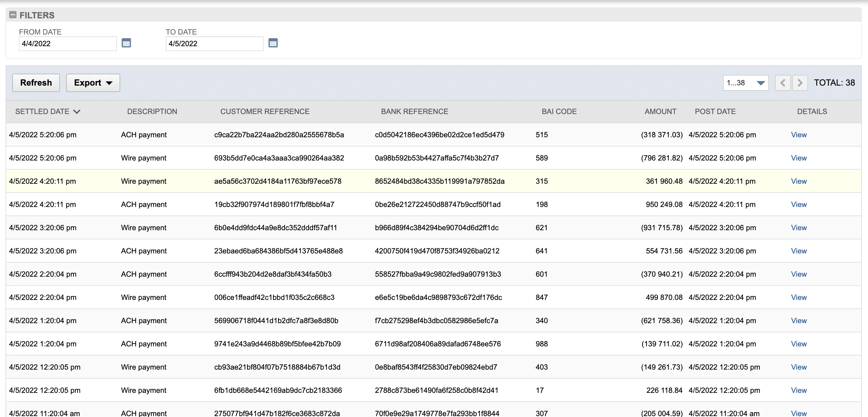Viewport: 868px width, 417px height.
Task: Select customer reference 19cb32f907974d189801f7fbf8bbf4a7
Action: (274, 205)
